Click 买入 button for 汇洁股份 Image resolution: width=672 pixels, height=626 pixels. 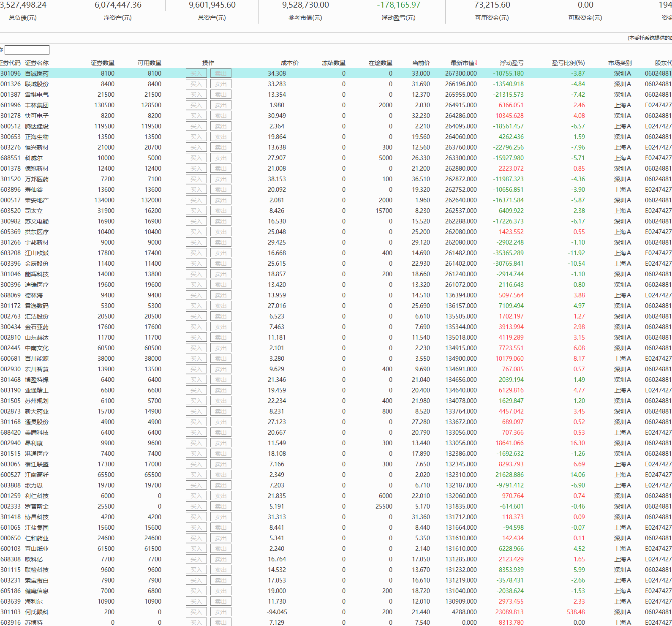[196, 316]
